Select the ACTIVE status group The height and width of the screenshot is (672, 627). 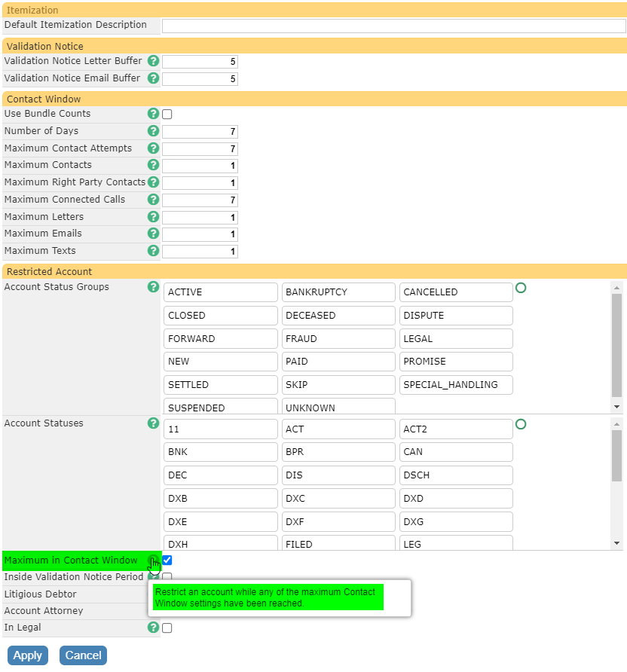click(x=220, y=292)
